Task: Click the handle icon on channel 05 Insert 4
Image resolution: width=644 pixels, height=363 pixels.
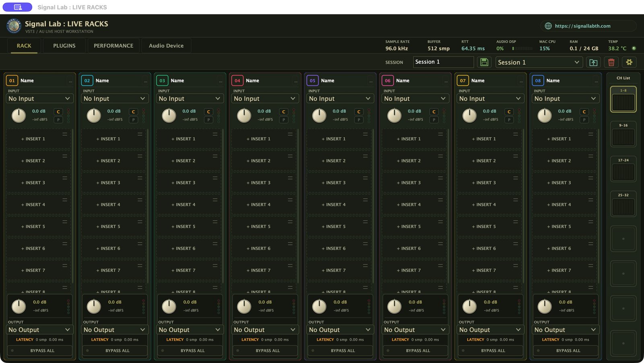Action: [365, 200]
